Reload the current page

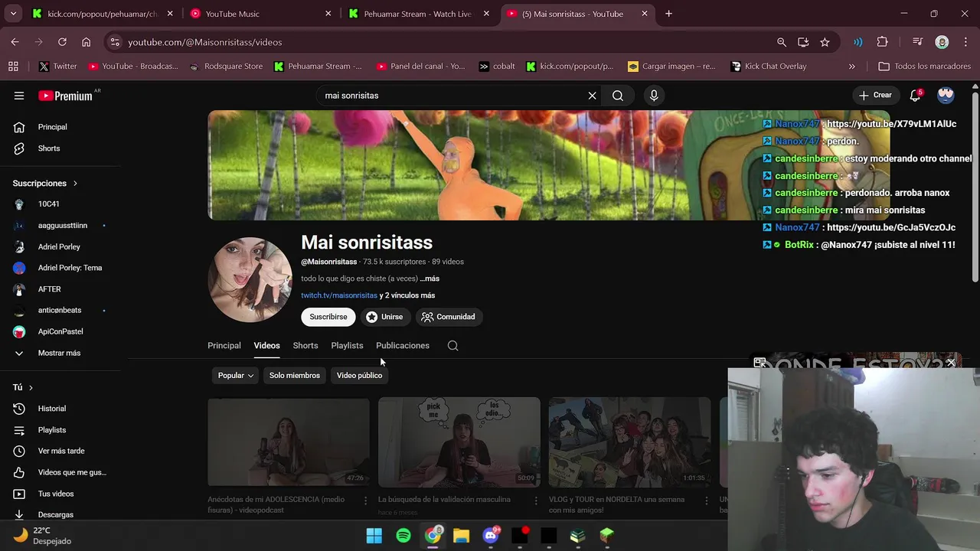62,42
